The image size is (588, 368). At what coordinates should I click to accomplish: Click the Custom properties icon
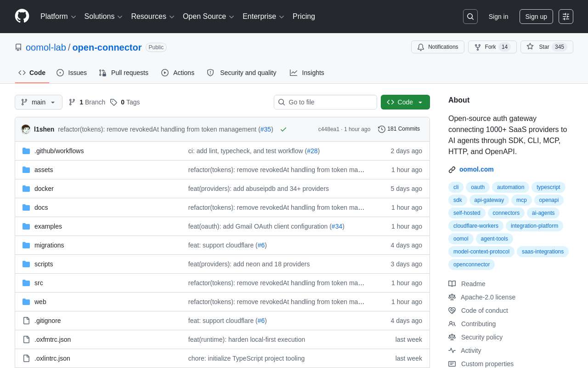point(452,364)
